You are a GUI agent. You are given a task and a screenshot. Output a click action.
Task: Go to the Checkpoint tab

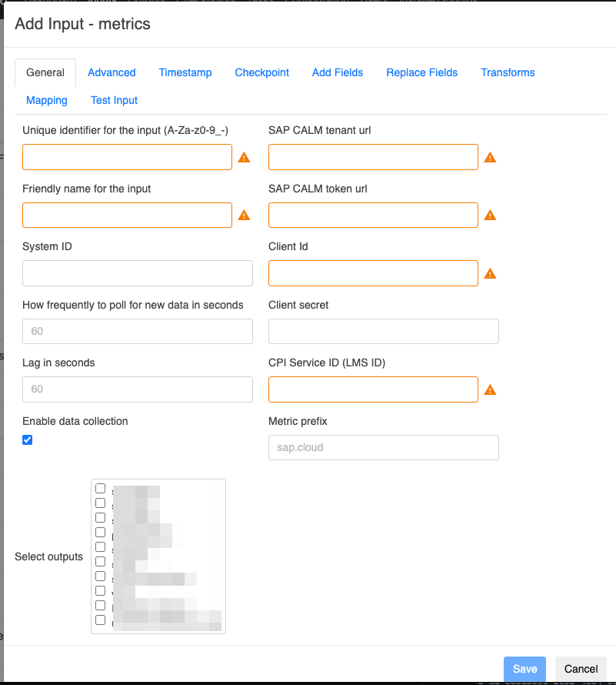click(x=262, y=72)
